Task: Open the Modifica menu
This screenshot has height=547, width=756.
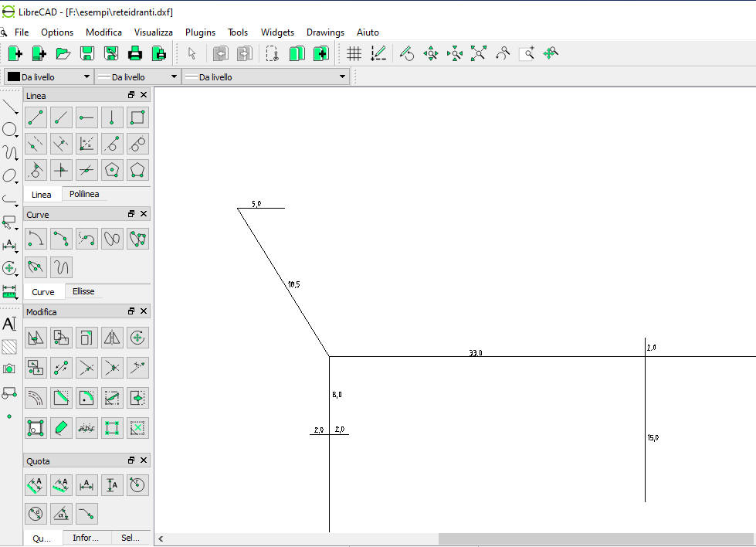Action: [103, 32]
